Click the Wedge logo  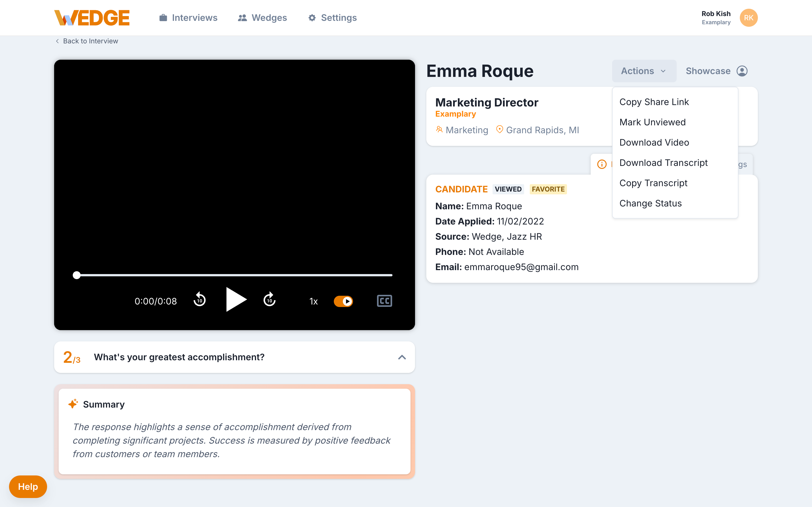92,17
